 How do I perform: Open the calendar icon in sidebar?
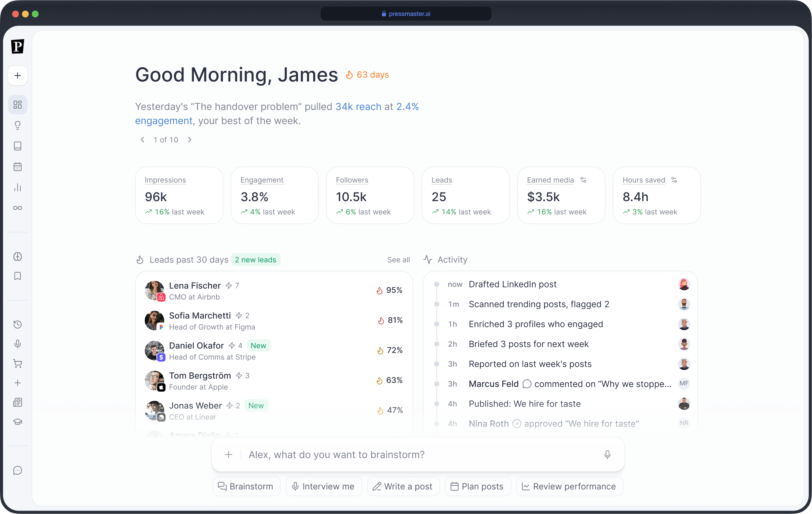[18, 167]
